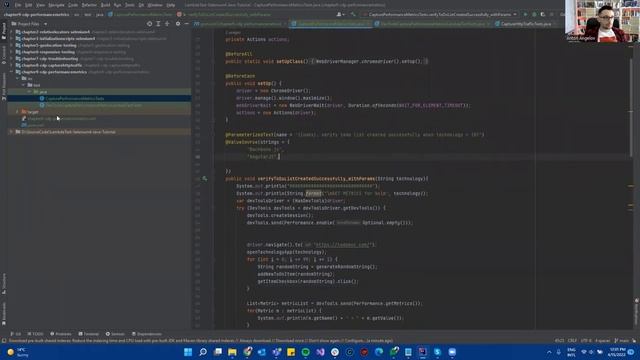640x360 pixels.
Task: Click the Expand All icon in project panel
Action: [x=158, y=24]
